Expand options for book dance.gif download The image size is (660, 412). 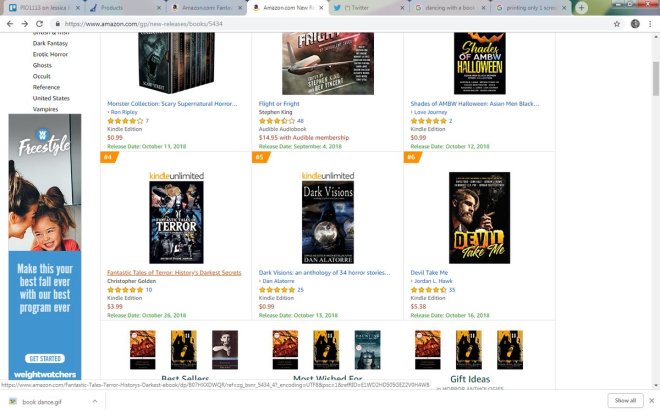(x=95, y=401)
